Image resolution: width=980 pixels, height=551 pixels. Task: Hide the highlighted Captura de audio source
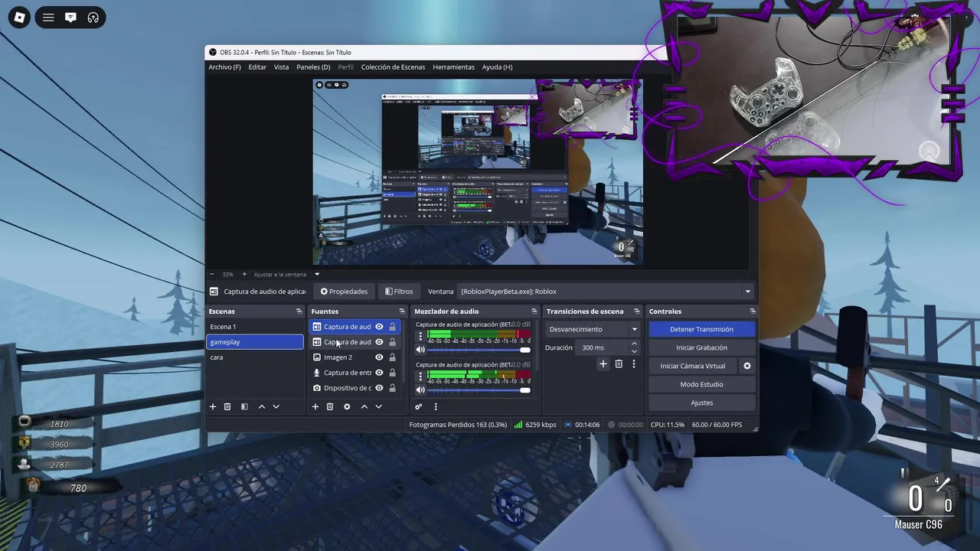click(x=379, y=327)
